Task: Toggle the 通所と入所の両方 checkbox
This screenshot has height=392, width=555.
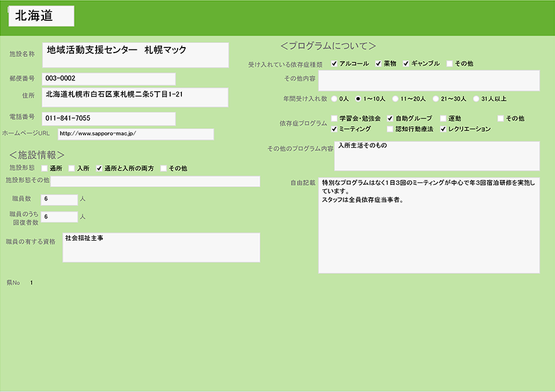Action: (99, 168)
